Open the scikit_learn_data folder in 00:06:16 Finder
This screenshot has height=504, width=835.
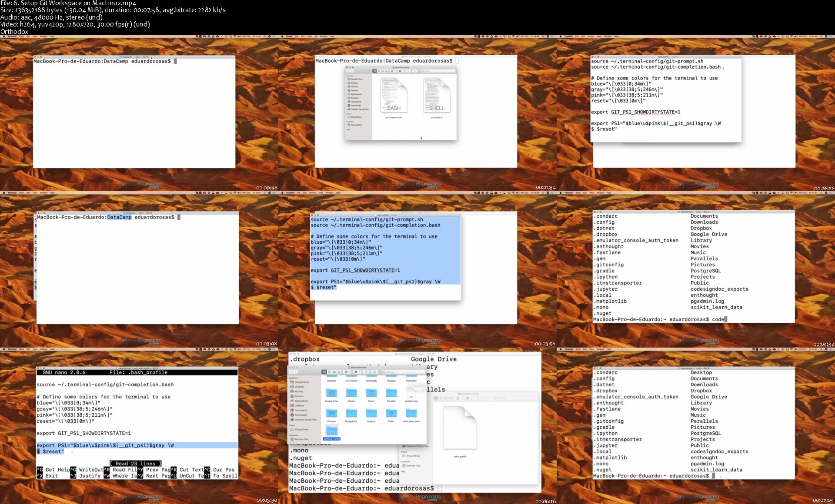(x=411, y=413)
